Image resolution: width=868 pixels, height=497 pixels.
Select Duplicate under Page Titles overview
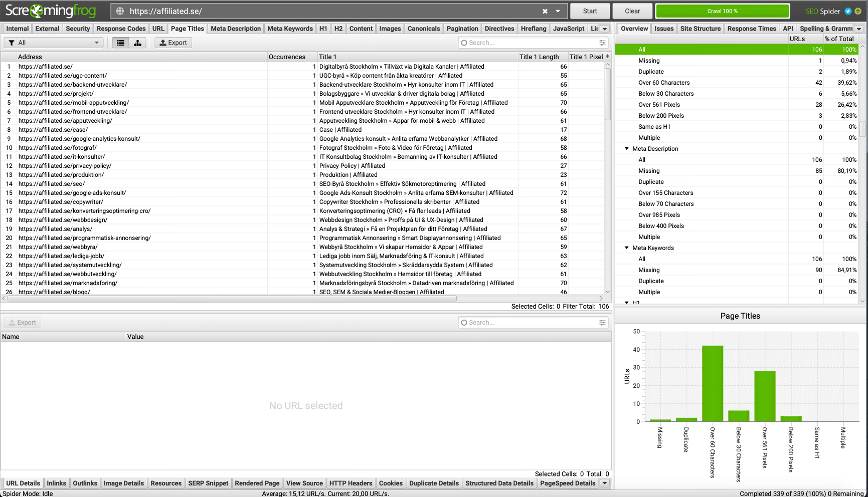coord(737,72)
